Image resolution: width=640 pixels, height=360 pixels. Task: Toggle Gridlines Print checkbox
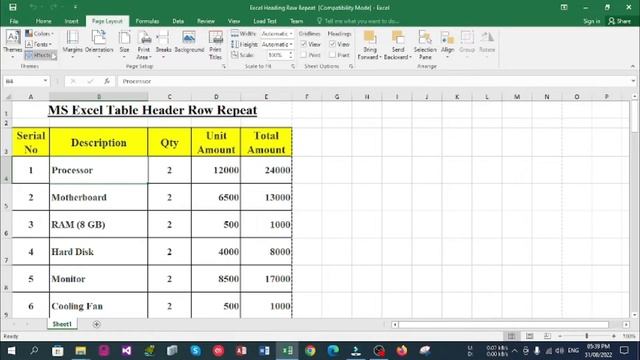pyautogui.click(x=304, y=55)
